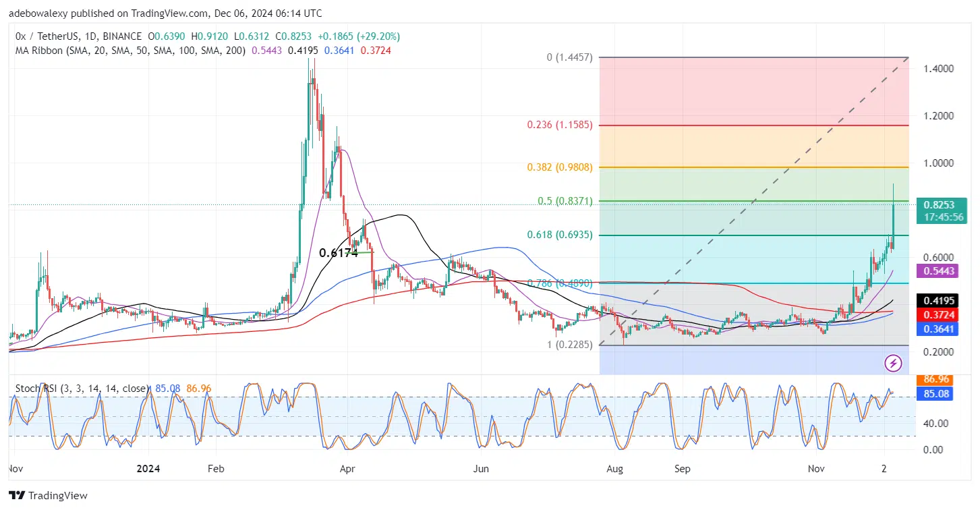Screen dimensions: 980x510
Task: Click the Fibonacci 0.236 (1.1585) label
Action: [559, 125]
